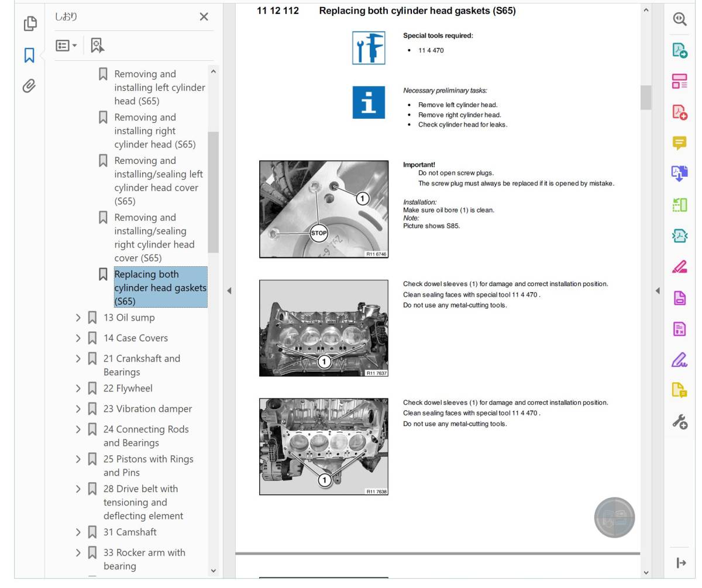Open installing/sealing left cylinder head cover bookmark
The image size is (702, 588).
point(158,181)
